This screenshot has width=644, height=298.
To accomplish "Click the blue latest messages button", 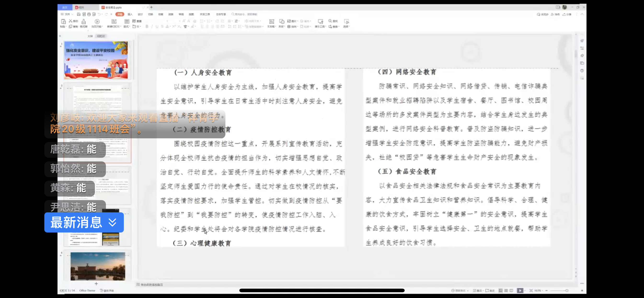I will click(84, 222).
